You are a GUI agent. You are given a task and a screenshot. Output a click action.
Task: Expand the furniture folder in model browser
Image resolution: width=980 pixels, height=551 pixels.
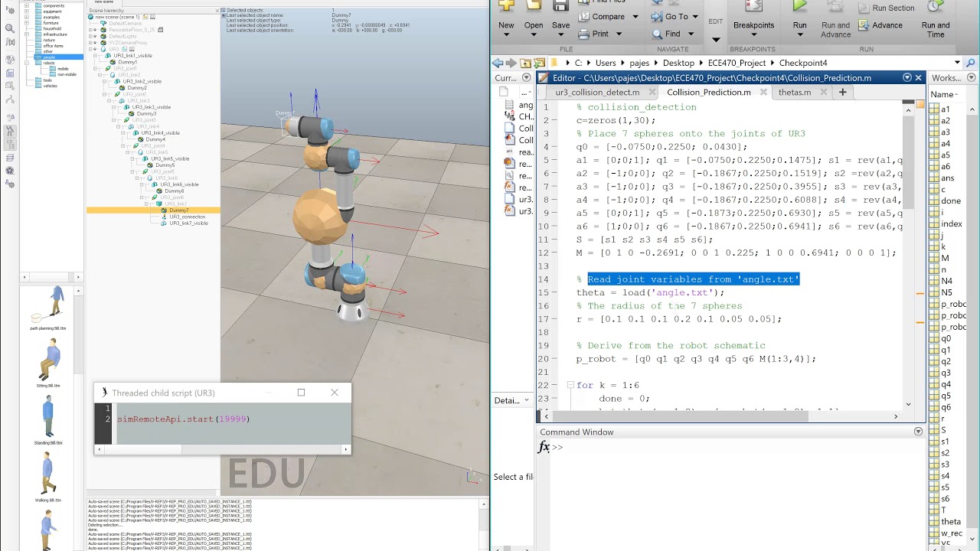(x=27, y=23)
